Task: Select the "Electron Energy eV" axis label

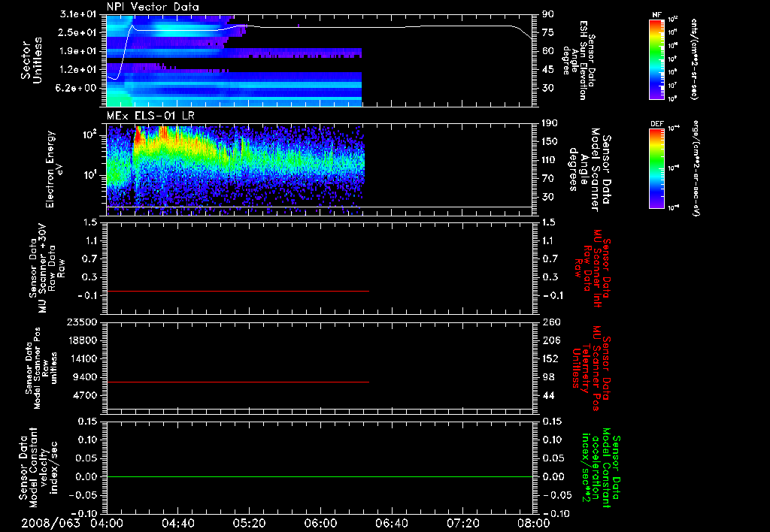Action: tap(55, 169)
